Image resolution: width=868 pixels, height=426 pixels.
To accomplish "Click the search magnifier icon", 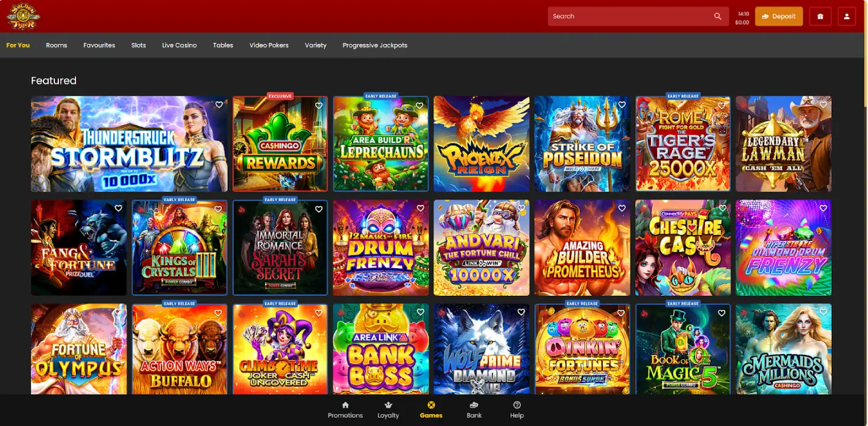I will point(717,16).
